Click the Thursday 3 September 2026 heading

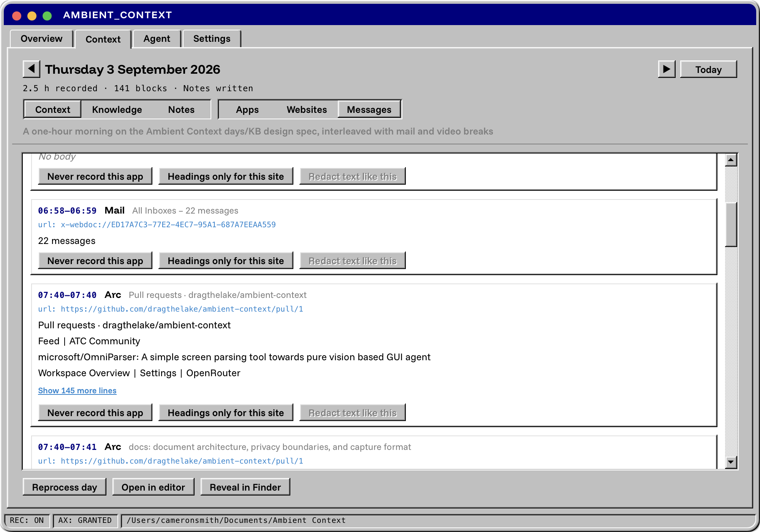point(133,70)
